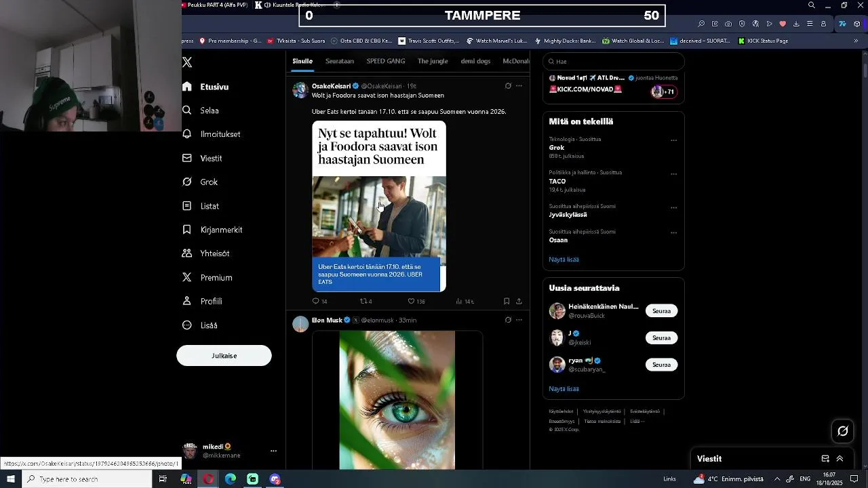868x488 pixels.
Task: Open Profiili from the sidebar
Action: click(202, 301)
